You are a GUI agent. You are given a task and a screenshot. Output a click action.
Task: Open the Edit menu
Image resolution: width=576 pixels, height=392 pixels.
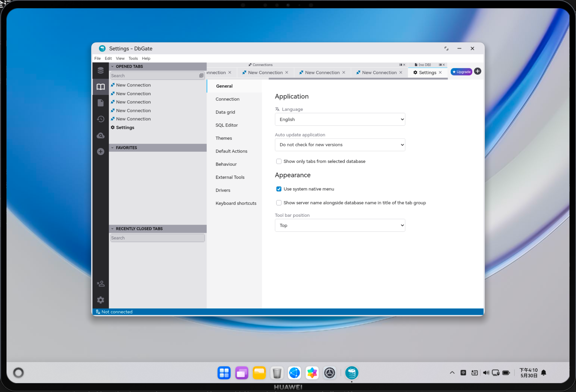(108, 58)
